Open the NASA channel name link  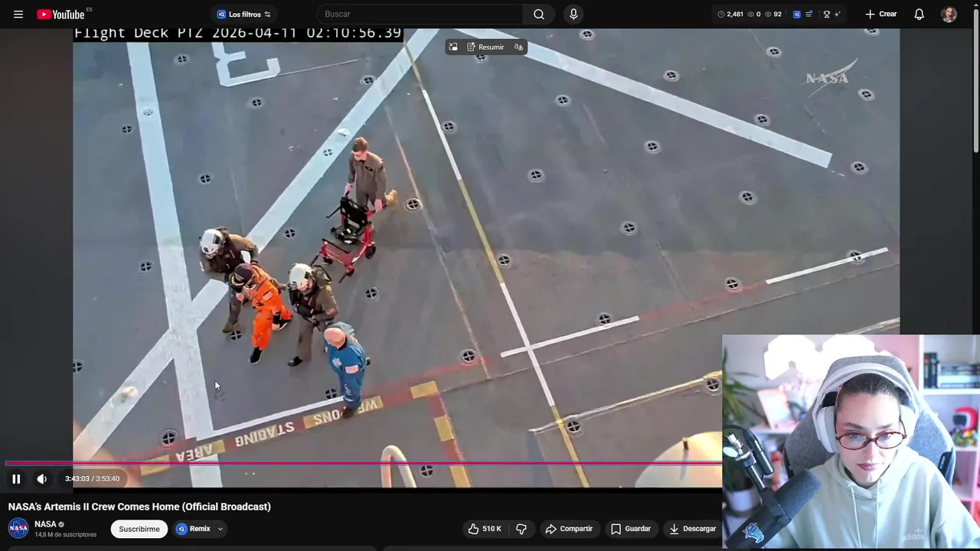45,524
